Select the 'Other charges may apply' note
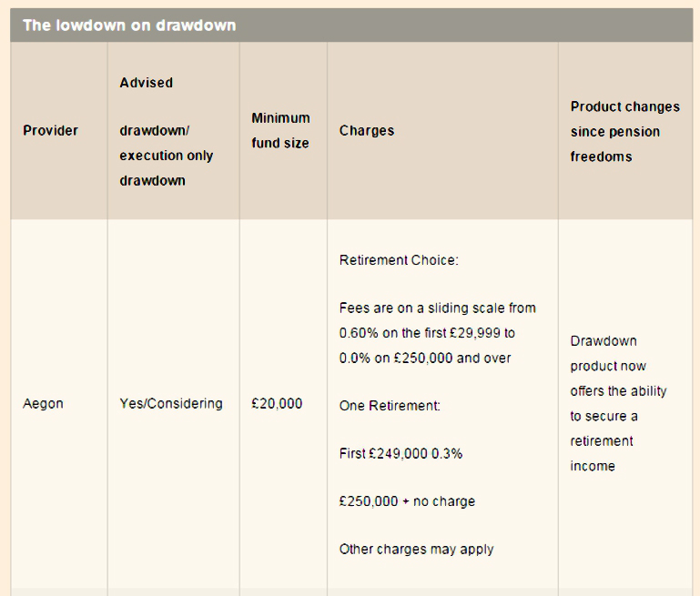Screen dimensions: 700x596 [417, 550]
